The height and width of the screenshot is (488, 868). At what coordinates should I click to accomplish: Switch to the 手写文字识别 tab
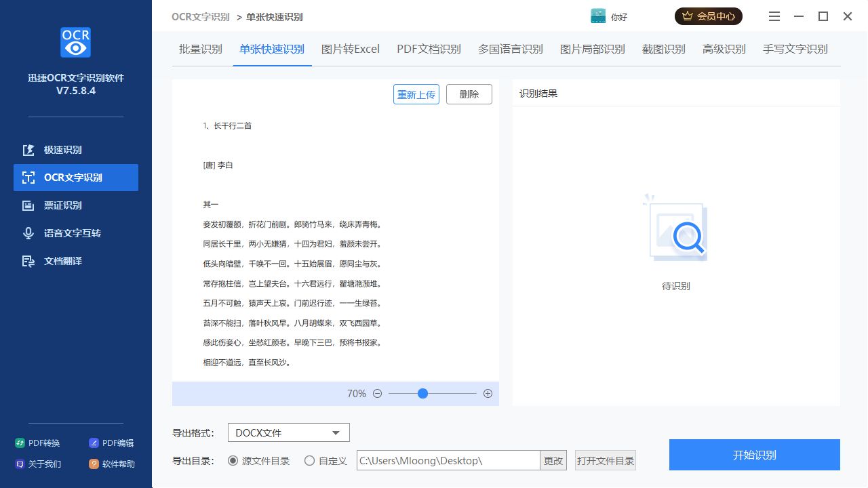(x=795, y=49)
